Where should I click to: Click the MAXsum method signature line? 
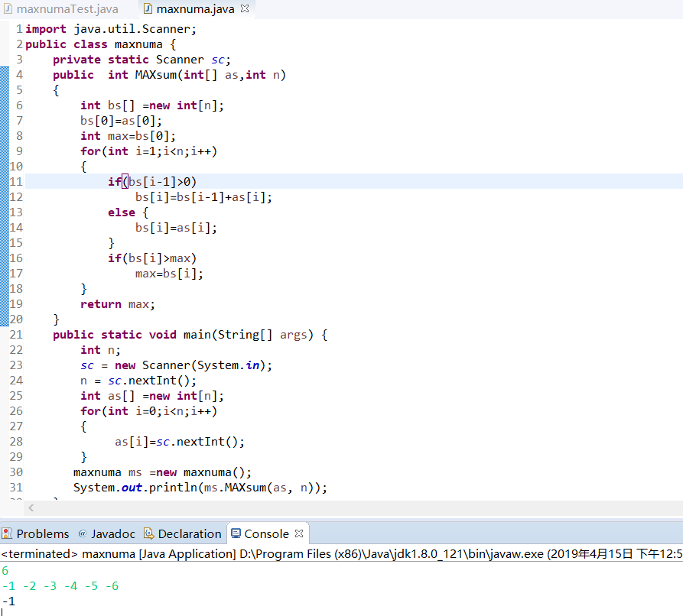(x=169, y=75)
